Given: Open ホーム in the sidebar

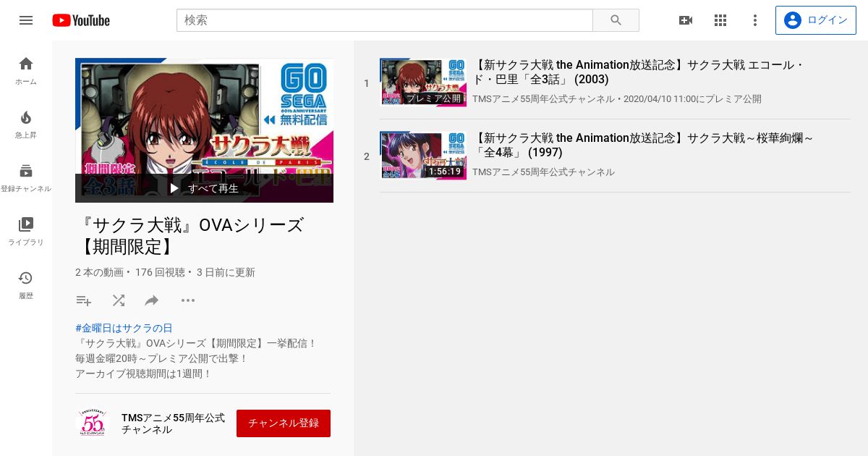Looking at the screenshot, I should [x=26, y=71].
